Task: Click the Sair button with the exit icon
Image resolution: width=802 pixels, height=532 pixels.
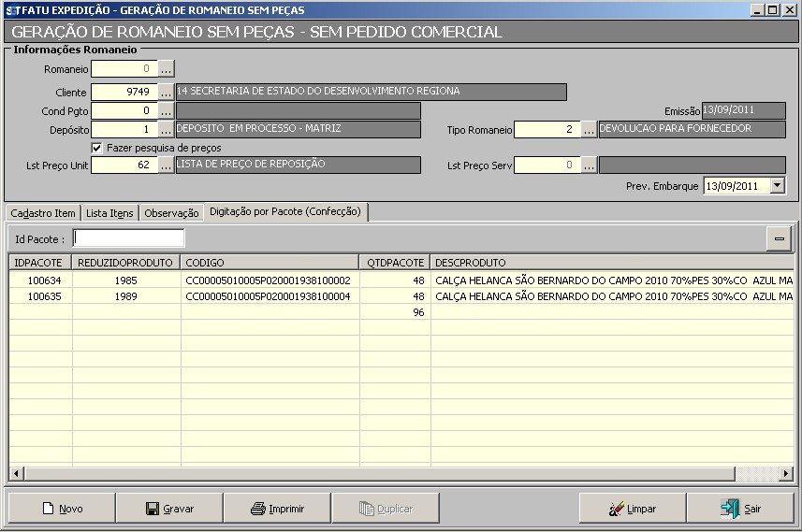Action: coord(739,509)
